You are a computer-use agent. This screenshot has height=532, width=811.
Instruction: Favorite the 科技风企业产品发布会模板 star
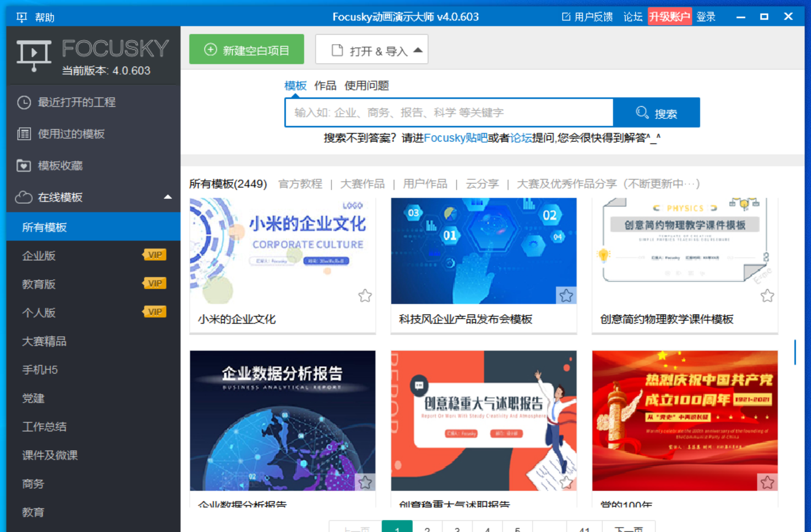coord(566,296)
